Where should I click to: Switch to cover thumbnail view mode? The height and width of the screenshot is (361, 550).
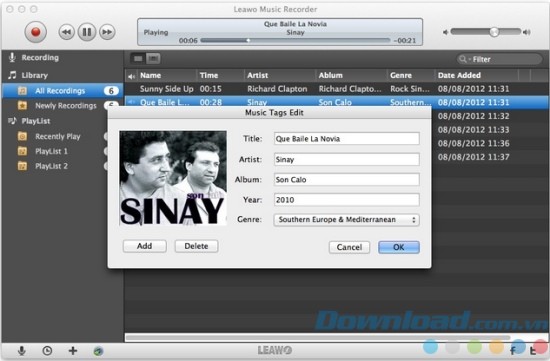pyautogui.click(x=153, y=59)
